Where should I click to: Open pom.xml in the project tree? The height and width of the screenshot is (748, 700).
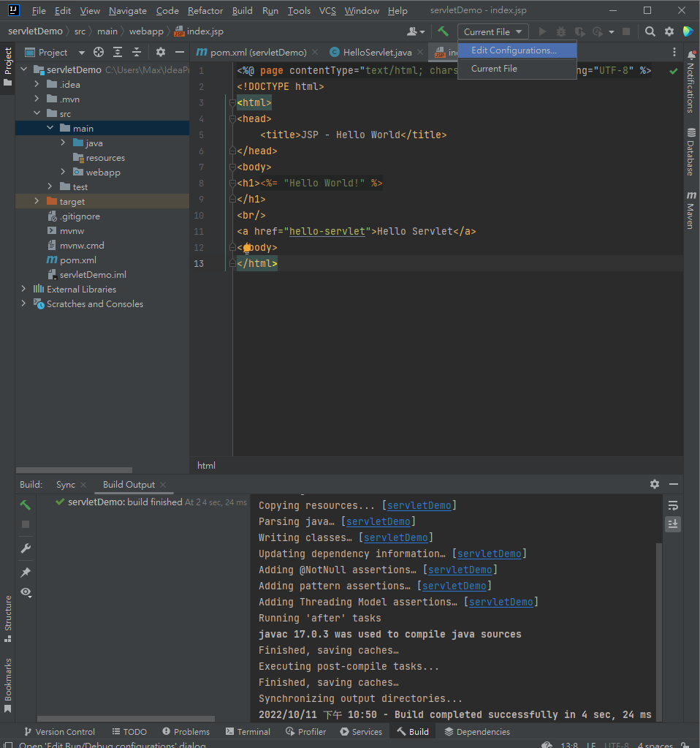[77, 260]
